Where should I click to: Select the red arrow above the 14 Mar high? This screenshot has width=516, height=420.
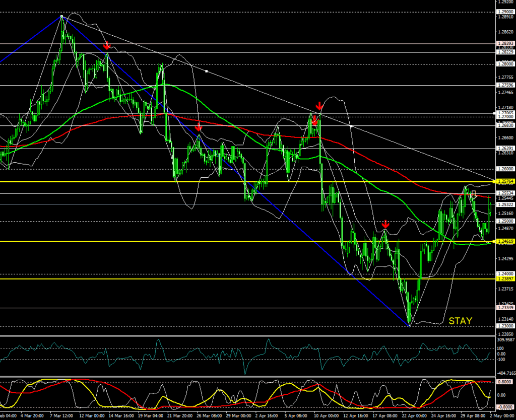[107, 46]
